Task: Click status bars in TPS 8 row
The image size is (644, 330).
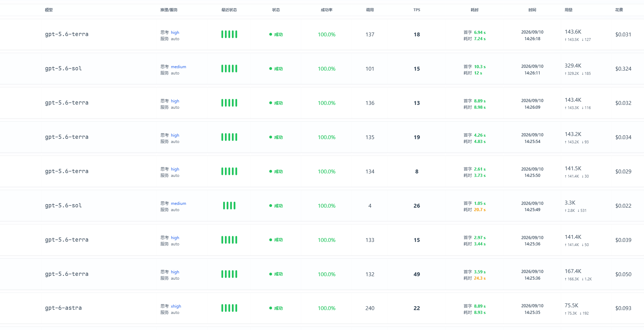Action: [229, 171]
